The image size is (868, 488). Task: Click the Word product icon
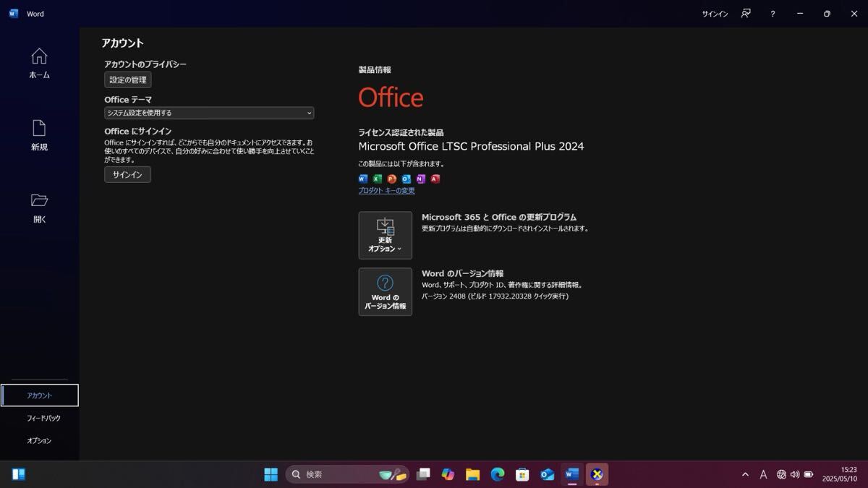[x=363, y=179]
